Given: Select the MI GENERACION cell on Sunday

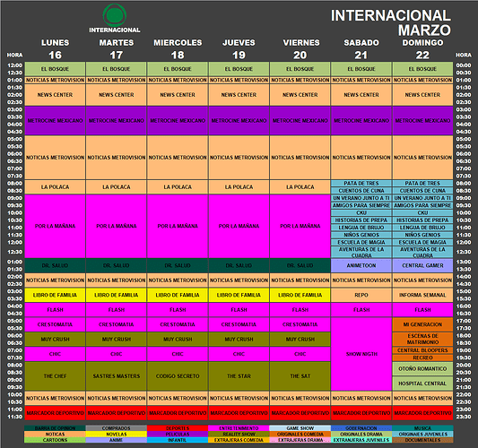Looking at the screenshot, I should click(422, 324).
